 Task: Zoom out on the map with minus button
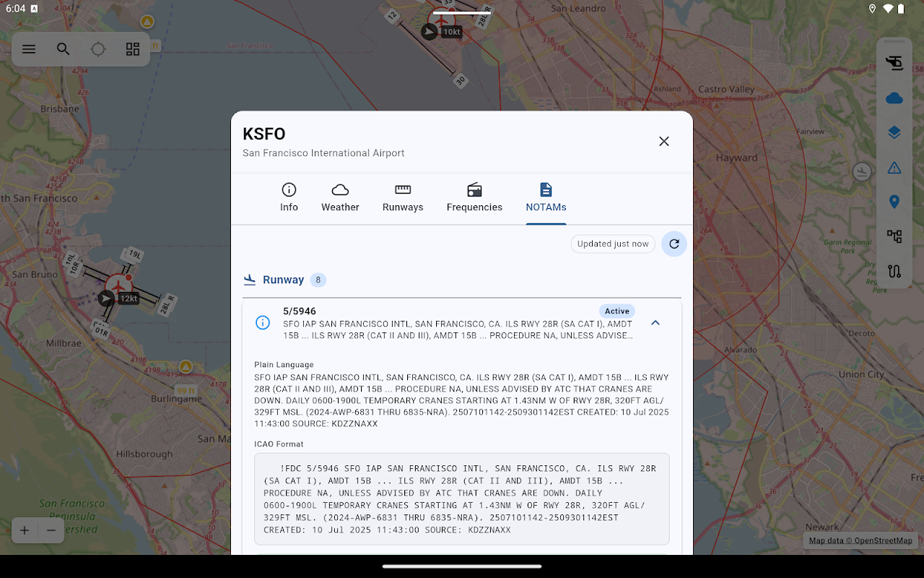pyautogui.click(x=51, y=530)
